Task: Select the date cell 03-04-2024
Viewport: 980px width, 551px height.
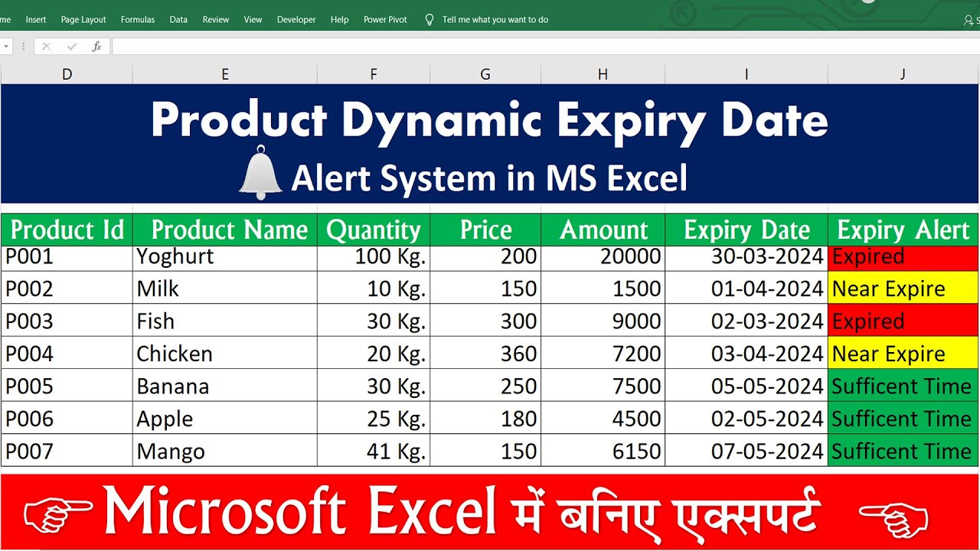Action: [x=746, y=353]
